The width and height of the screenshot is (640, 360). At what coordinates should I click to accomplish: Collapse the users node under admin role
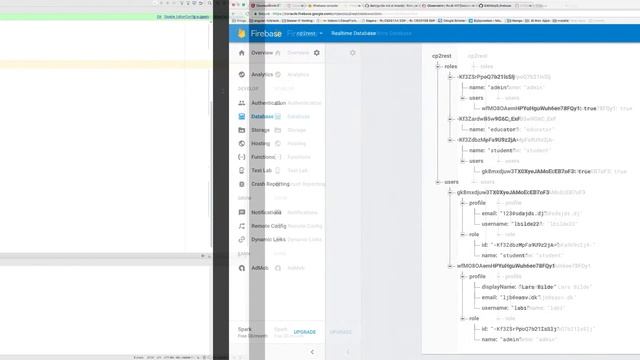coord(463,98)
